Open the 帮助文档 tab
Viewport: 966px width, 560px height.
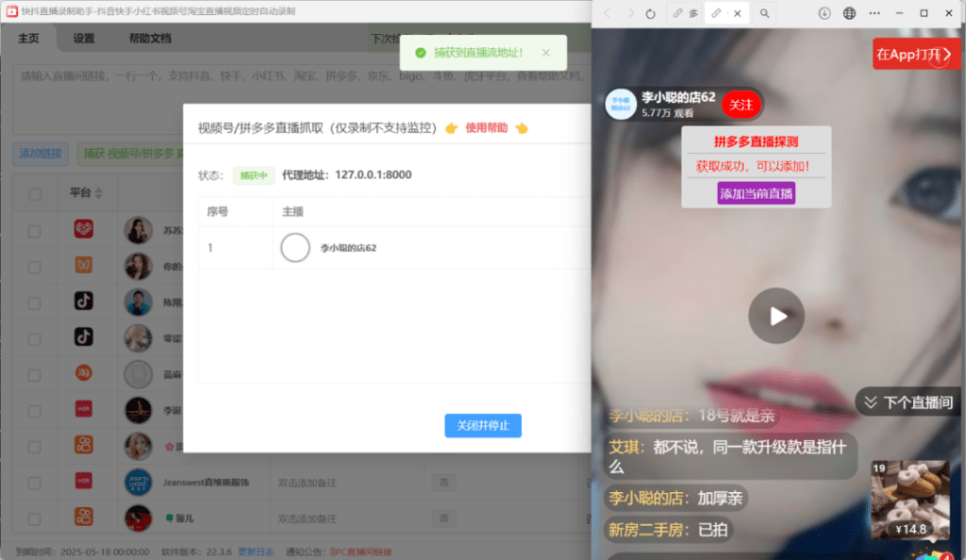pos(150,38)
